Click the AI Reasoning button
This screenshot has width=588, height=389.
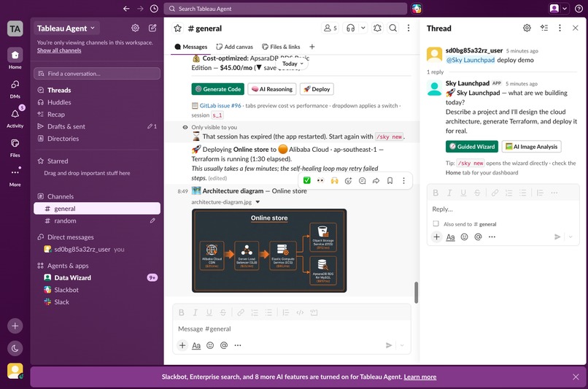point(272,89)
